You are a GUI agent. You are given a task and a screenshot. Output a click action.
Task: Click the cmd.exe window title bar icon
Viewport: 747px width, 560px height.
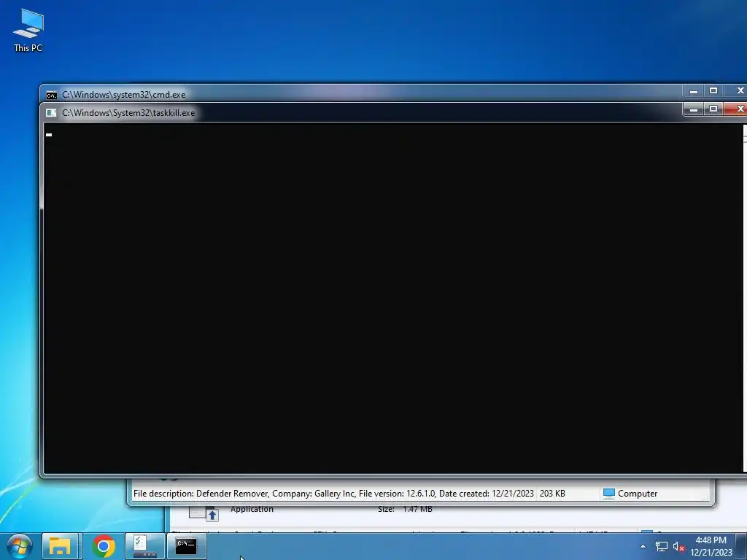52,96
